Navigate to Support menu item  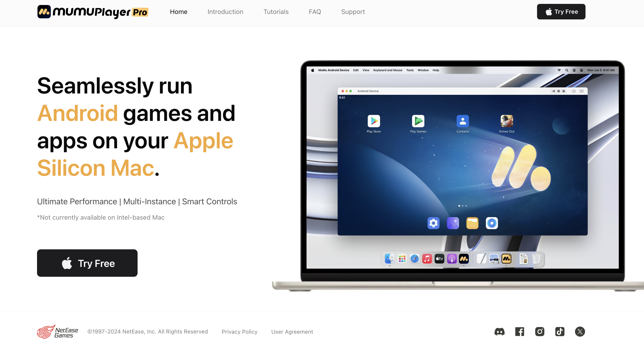coord(353,11)
